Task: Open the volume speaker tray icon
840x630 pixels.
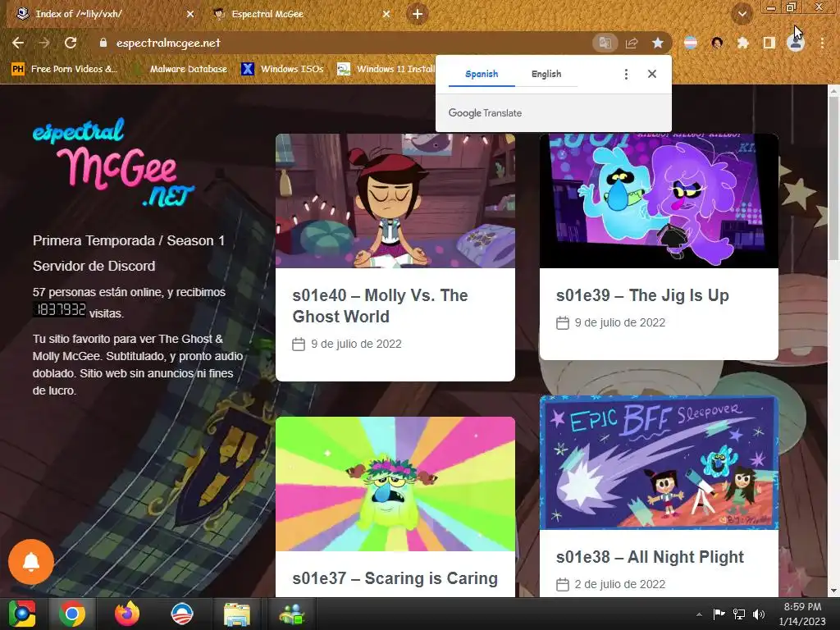Action: [759, 614]
